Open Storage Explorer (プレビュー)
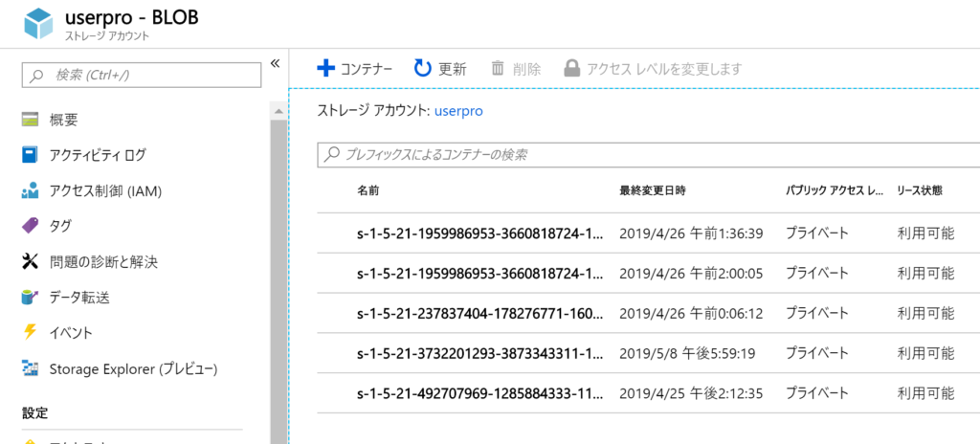The height and width of the screenshot is (444, 980). [x=134, y=369]
